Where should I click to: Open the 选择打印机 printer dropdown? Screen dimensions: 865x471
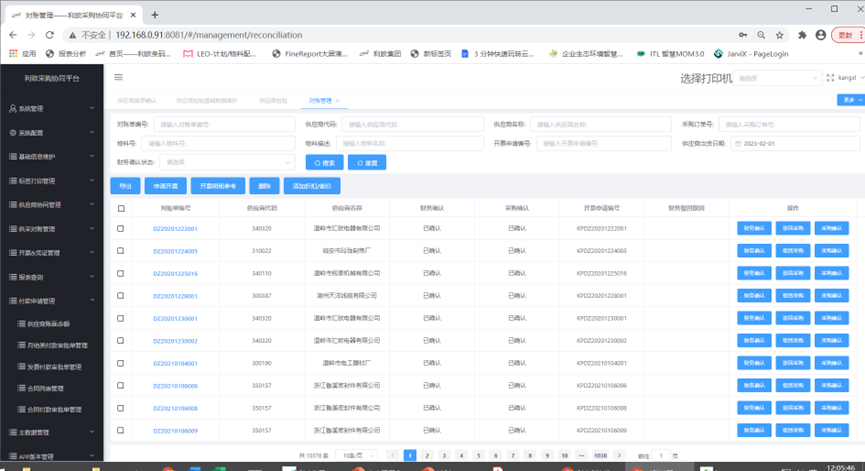776,78
